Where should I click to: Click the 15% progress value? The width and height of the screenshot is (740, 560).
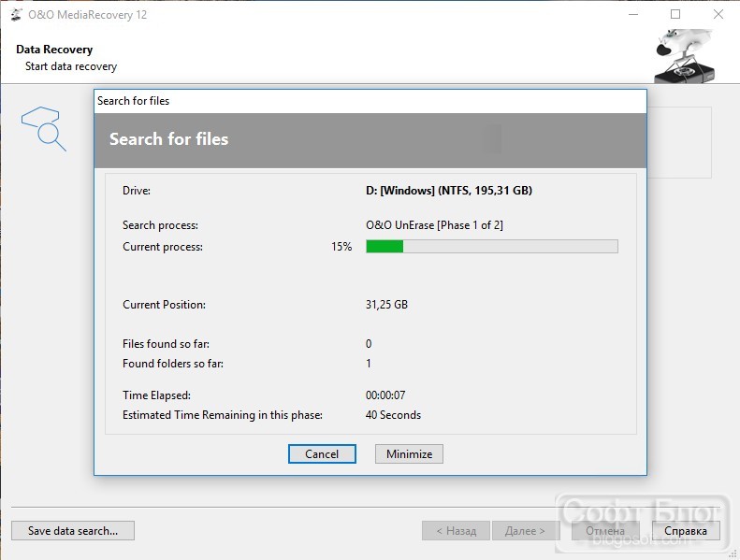pyautogui.click(x=341, y=246)
